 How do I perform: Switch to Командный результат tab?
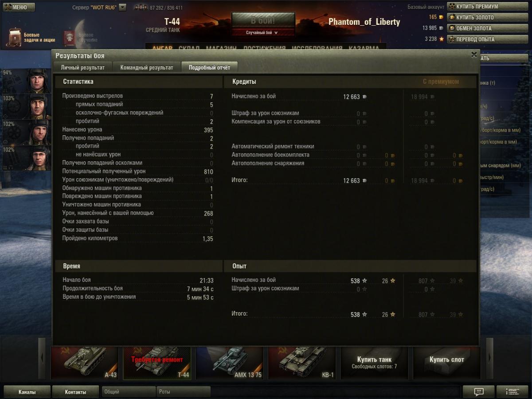pos(147,67)
